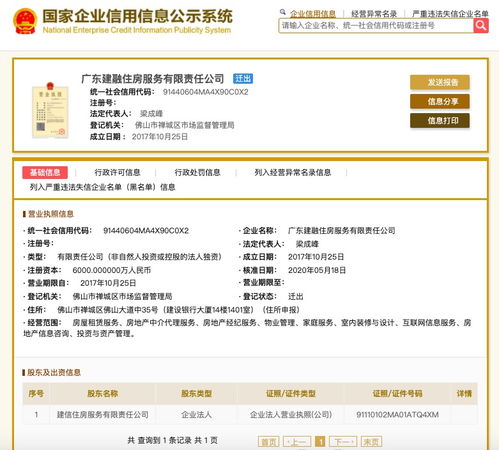Click the 证照/证件类型 column header

(291, 394)
